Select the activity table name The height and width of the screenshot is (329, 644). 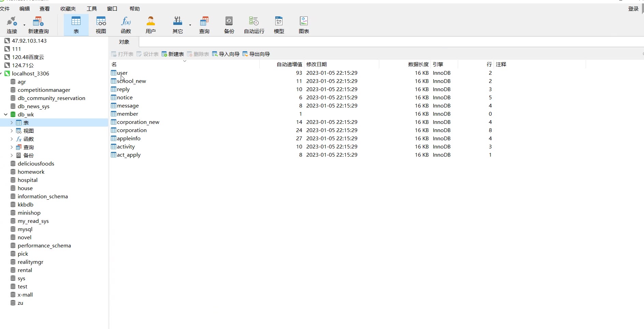pyautogui.click(x=126, y=146)
